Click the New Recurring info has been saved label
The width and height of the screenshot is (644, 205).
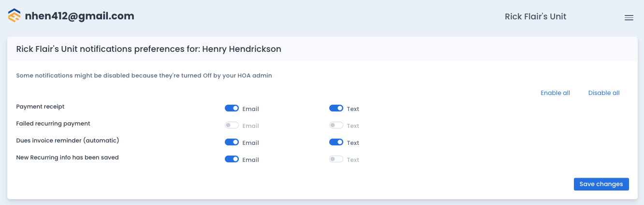click(x=67, y=158)
